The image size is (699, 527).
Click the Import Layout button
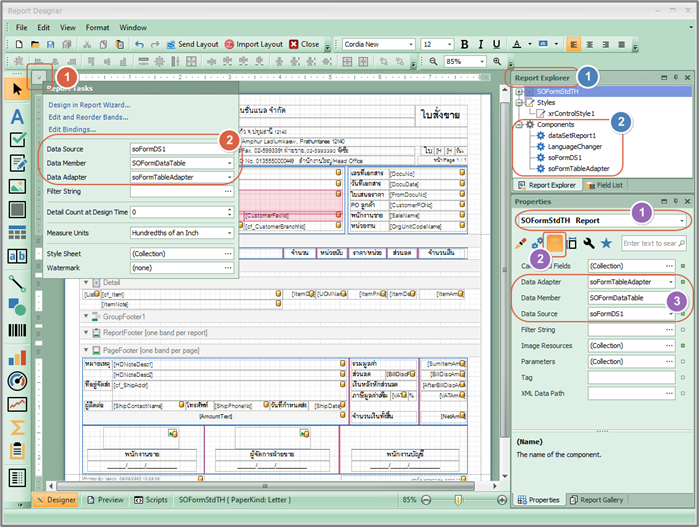[x=253, y=45]
